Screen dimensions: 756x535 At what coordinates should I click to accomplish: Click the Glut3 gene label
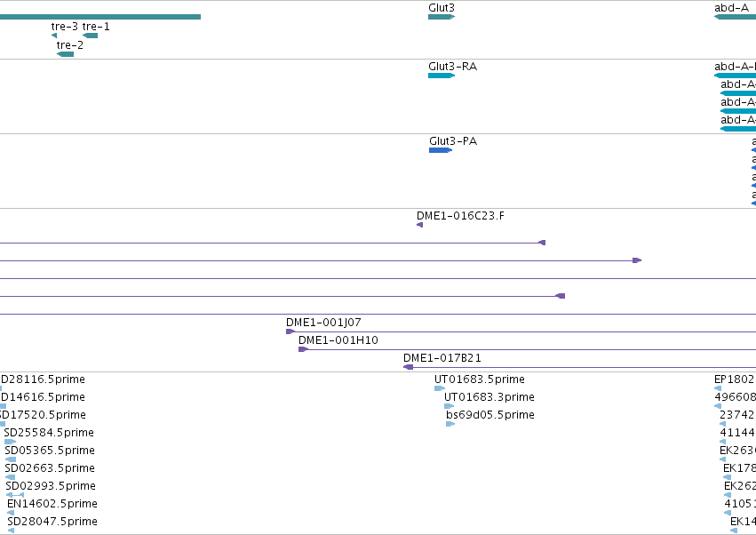442,8
